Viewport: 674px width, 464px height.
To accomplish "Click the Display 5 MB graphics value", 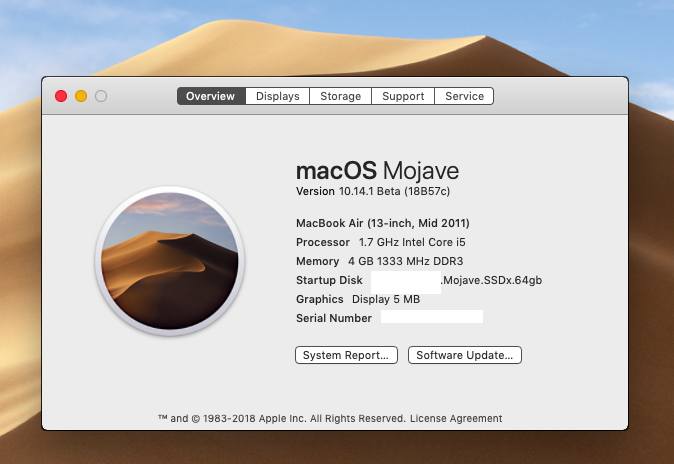I will point(386,299).
